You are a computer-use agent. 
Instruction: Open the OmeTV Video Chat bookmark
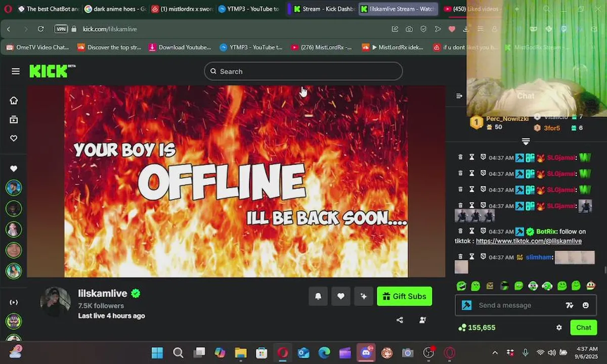(37, 47)
